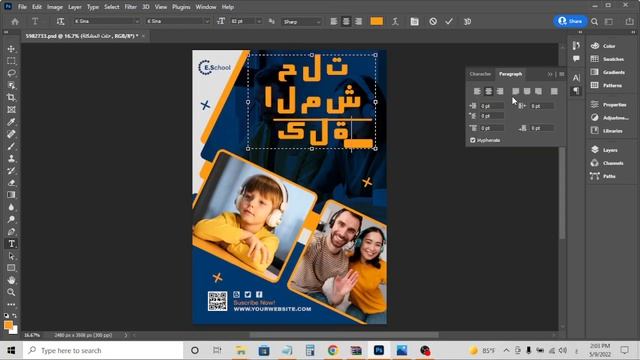
Task: Center text in Paragraph panel
Action: coord(489,91)
